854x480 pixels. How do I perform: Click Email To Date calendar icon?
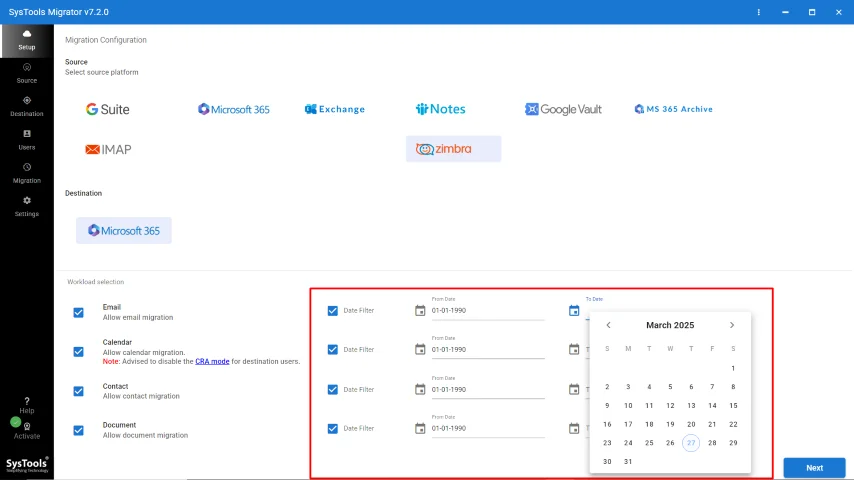coord(574,311)
